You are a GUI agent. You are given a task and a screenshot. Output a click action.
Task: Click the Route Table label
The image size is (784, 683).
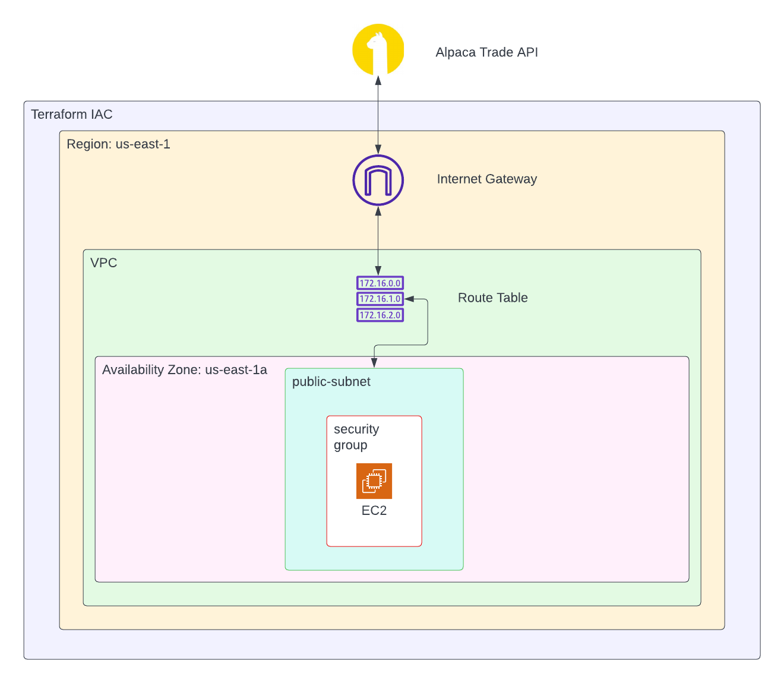[x=493, y=298]
